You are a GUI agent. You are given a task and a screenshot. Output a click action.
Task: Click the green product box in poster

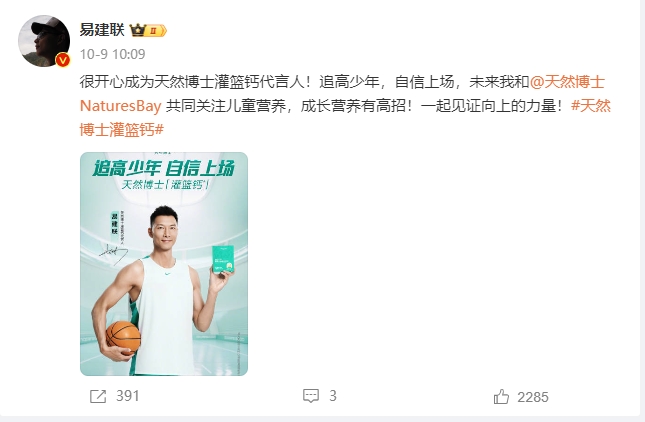click(x=223, y=260)
